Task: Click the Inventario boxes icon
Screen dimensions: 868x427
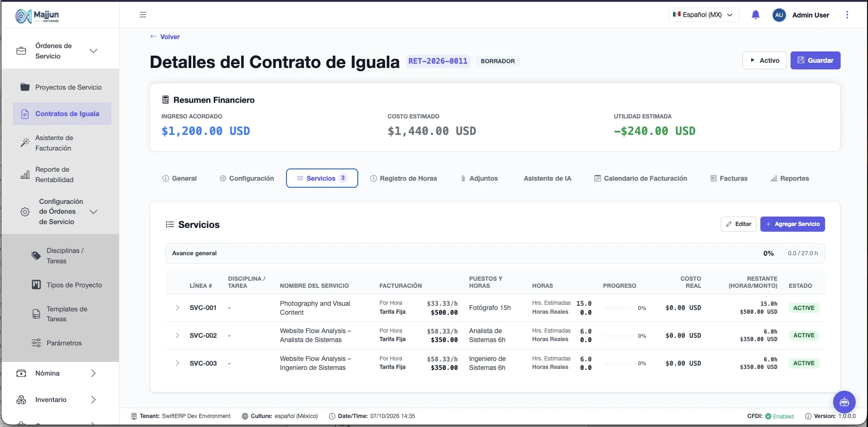Action: point(21,400)
